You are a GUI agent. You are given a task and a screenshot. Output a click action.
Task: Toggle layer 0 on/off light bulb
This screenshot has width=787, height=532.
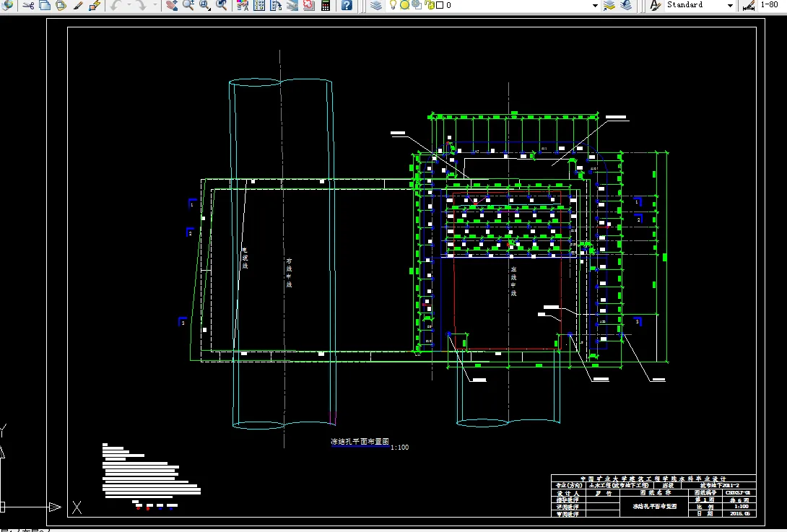[393, 5]
